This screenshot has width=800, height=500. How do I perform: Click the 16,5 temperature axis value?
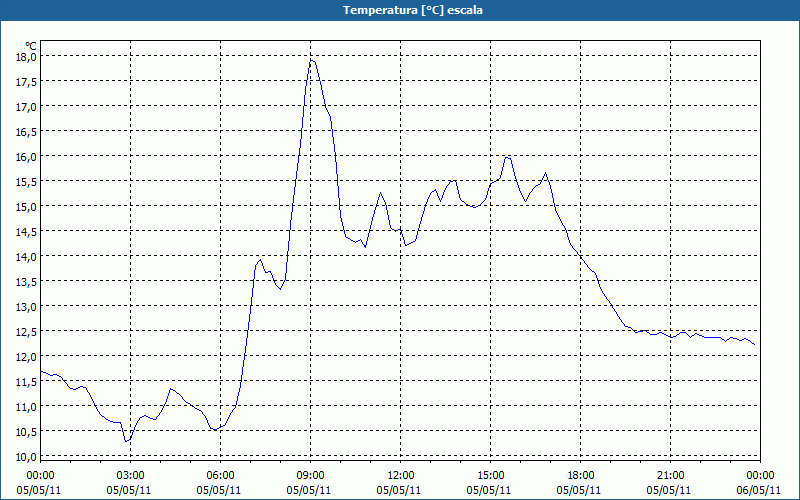click(27, 132)
